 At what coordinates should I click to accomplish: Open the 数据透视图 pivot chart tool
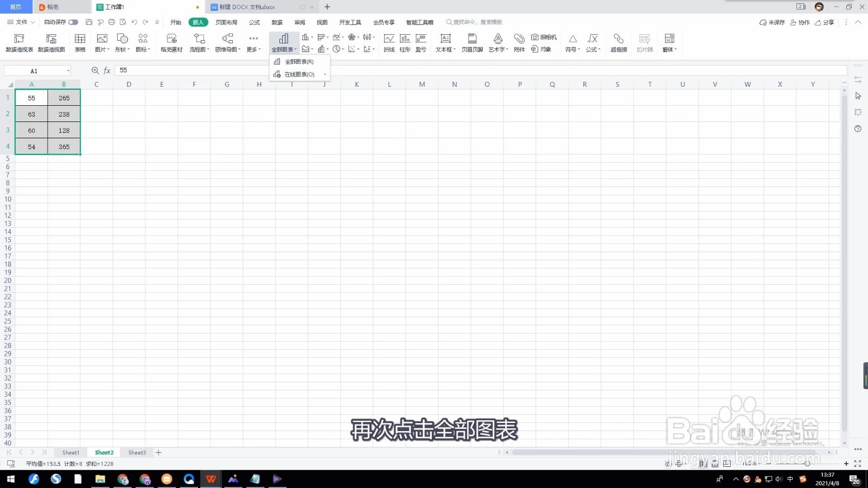[52, 43]
